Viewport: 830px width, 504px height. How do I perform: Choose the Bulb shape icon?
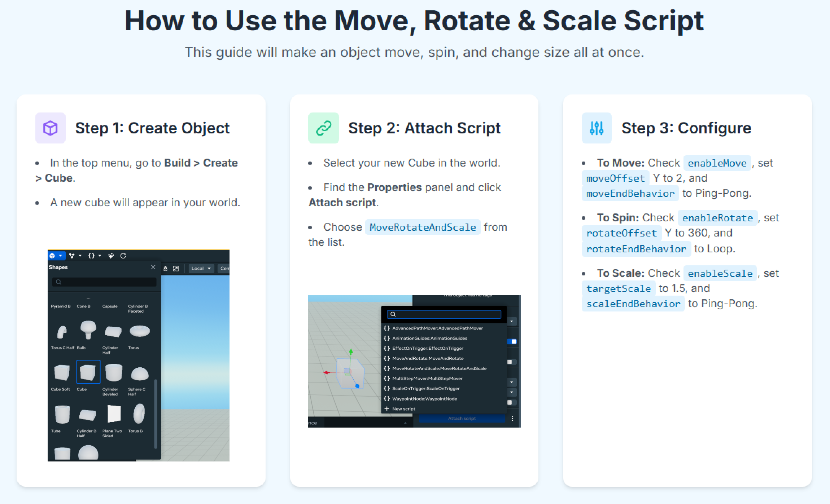(88, 330)
